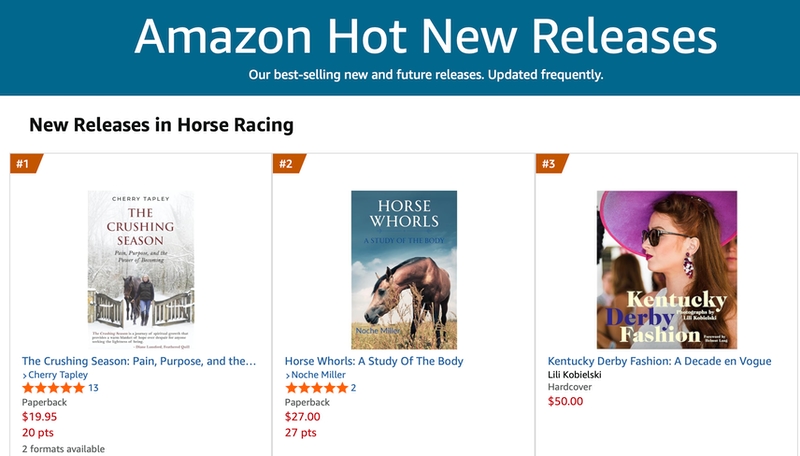The image size is (800, 456).
Task: Click the $19.95 paperback price
Action: click(x=40, y=417)
